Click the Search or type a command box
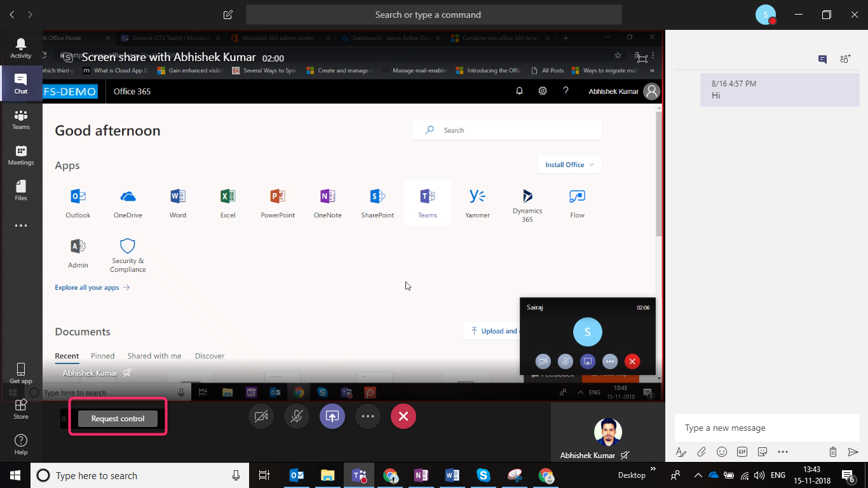Screen dimensions: 868x488 click(434, 15)
